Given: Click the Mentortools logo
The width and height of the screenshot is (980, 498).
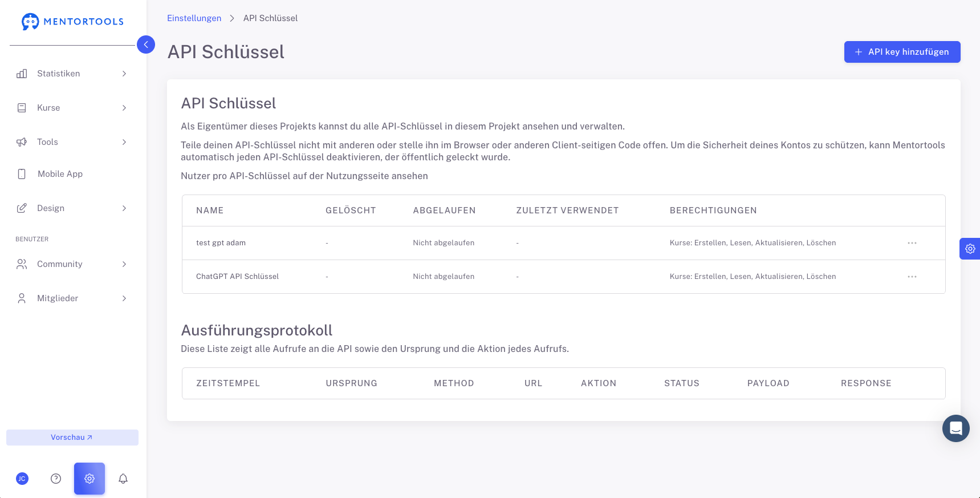Looking at the screenshot, I should (72, 22).
